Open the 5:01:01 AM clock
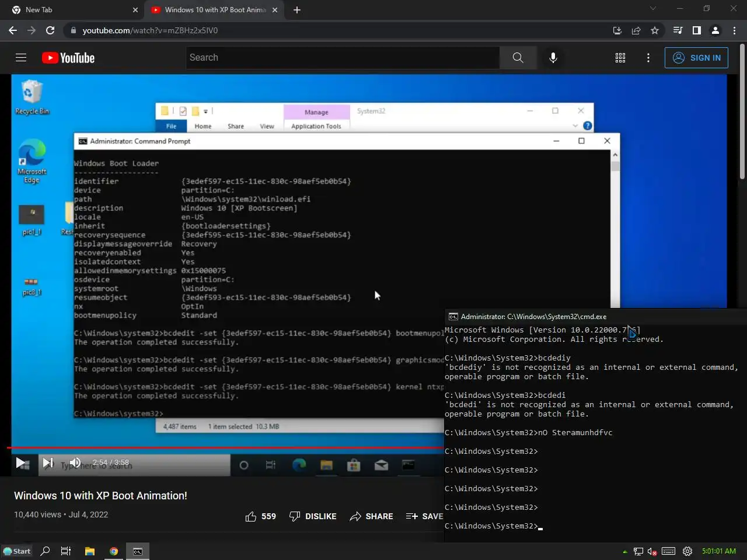 [719, 551]
